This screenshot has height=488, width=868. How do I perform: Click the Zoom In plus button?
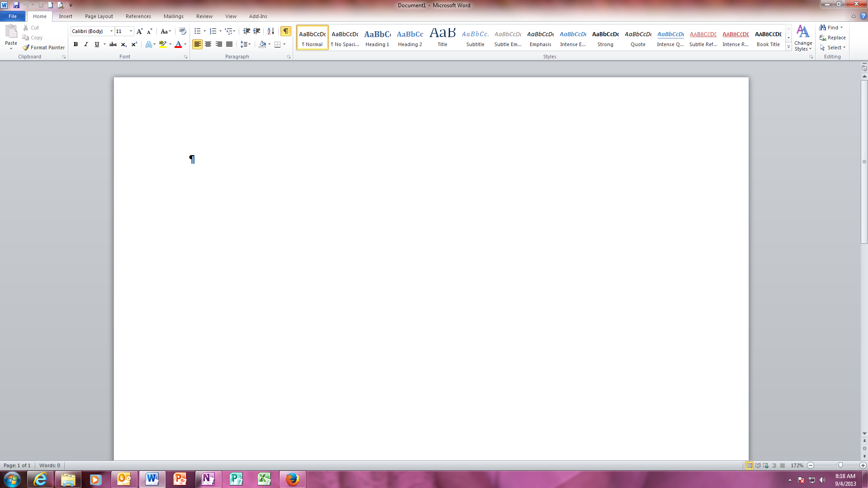tap(863, 465)
